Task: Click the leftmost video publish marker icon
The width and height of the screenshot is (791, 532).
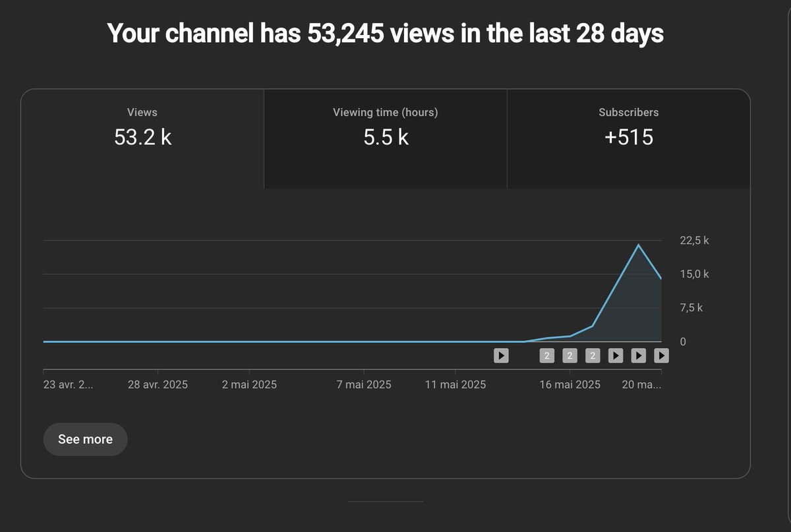Action: tap(501, 355)
